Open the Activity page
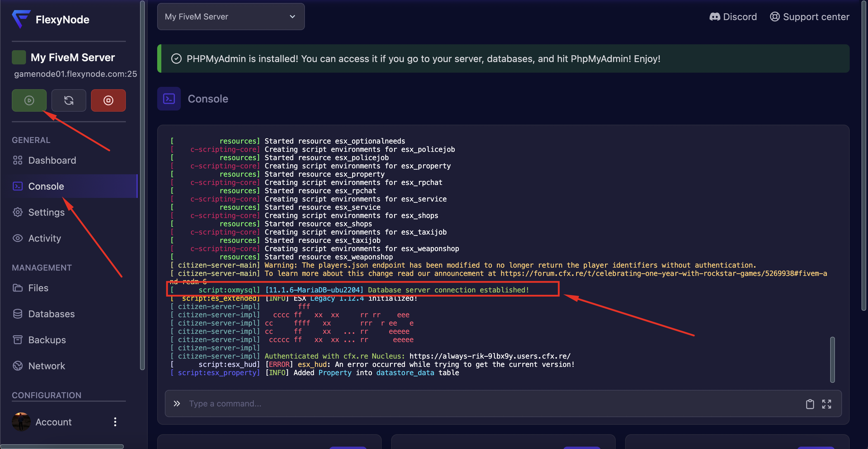This screenshot has height=449, width=868. click(x=45, y=238)
